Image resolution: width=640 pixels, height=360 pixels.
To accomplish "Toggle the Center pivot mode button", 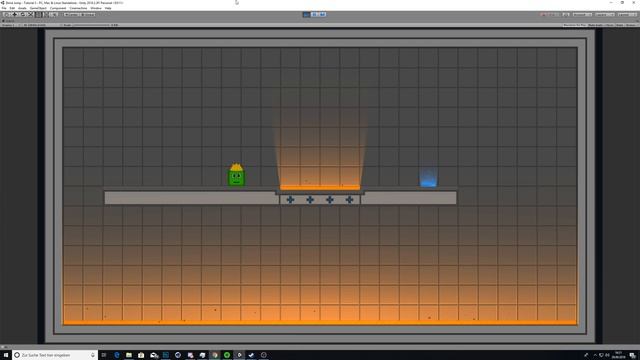I will coord(72,15).
